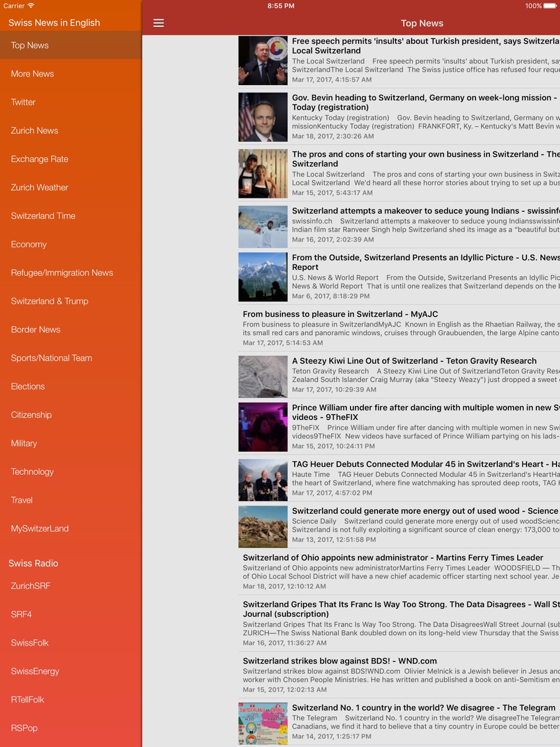This screenshot has width=560, height=747.
Task: Open Idyllic Picture mountain thumbnail
Action: [x=263, y=277]
